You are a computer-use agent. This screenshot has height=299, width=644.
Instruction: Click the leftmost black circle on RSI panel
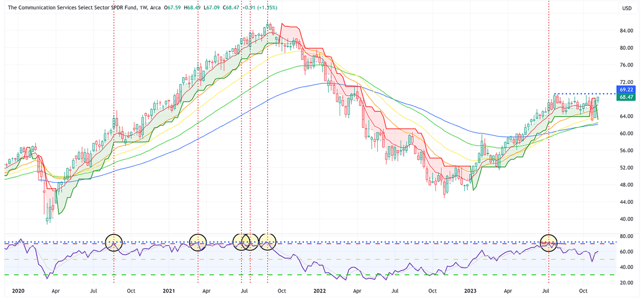coord(114,242)
